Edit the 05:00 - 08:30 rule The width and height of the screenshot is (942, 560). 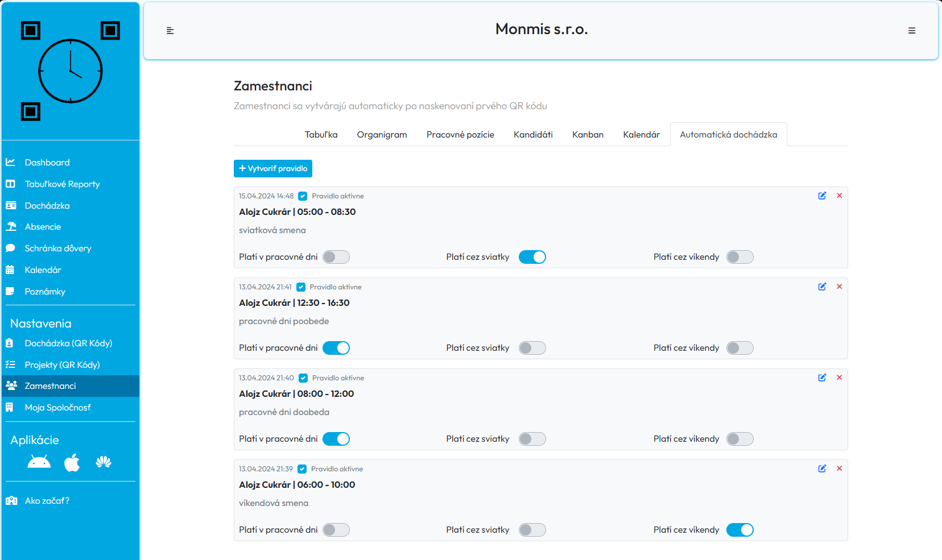pos(822,196)
